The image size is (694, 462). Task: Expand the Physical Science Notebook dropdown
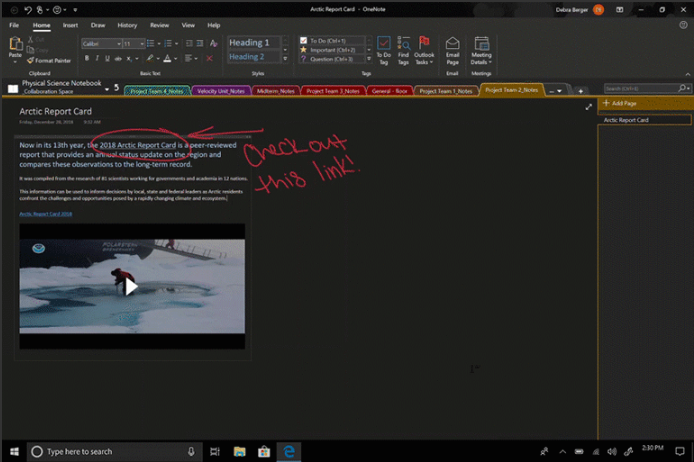[107, 88]
